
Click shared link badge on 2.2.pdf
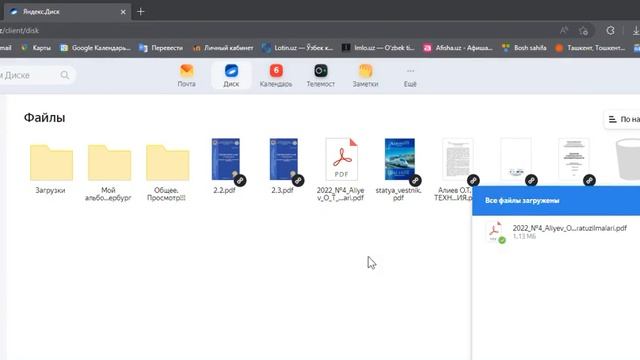pos(240,180)
